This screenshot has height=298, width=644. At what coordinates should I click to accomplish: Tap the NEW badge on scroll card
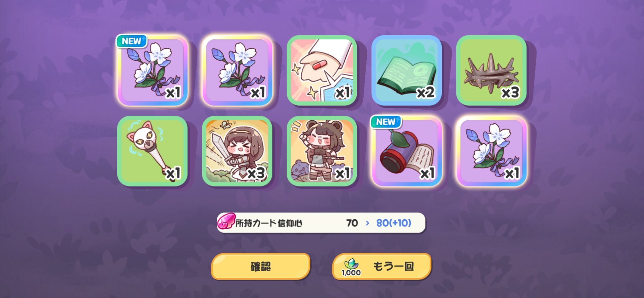click(x=386, y=122)
